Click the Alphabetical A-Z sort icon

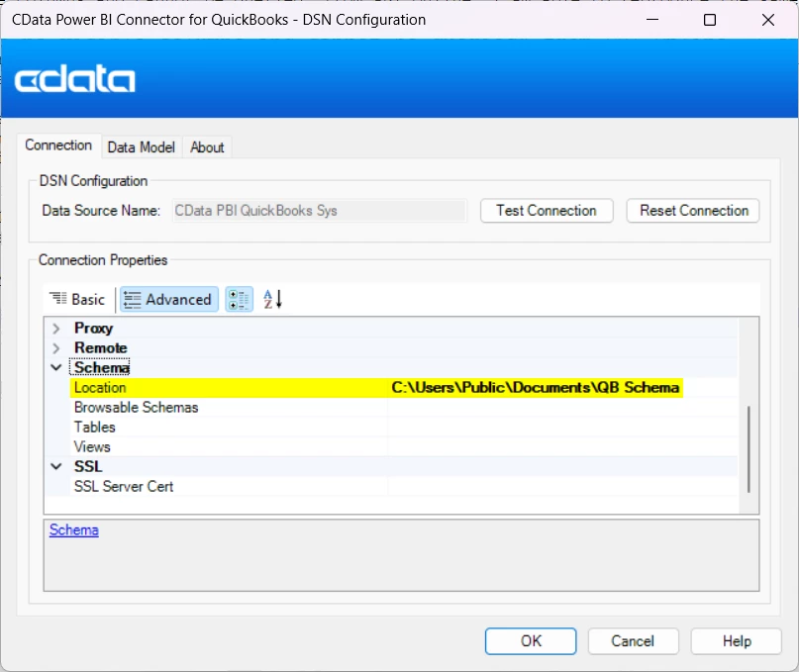[x=272, y=300]
